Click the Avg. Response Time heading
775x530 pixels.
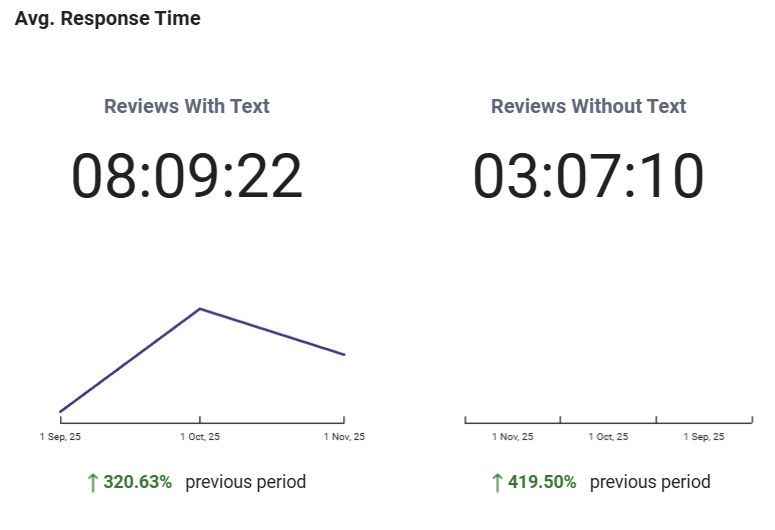pos(107,19)
